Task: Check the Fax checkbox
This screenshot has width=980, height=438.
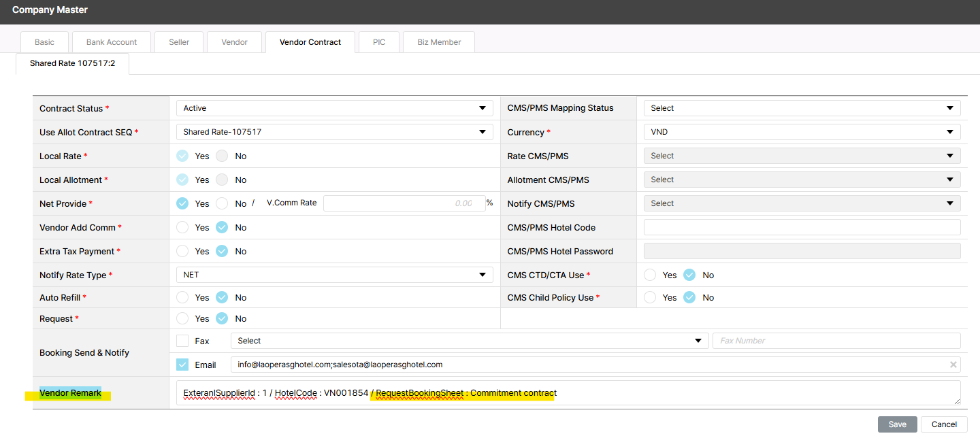Action: 182,341
